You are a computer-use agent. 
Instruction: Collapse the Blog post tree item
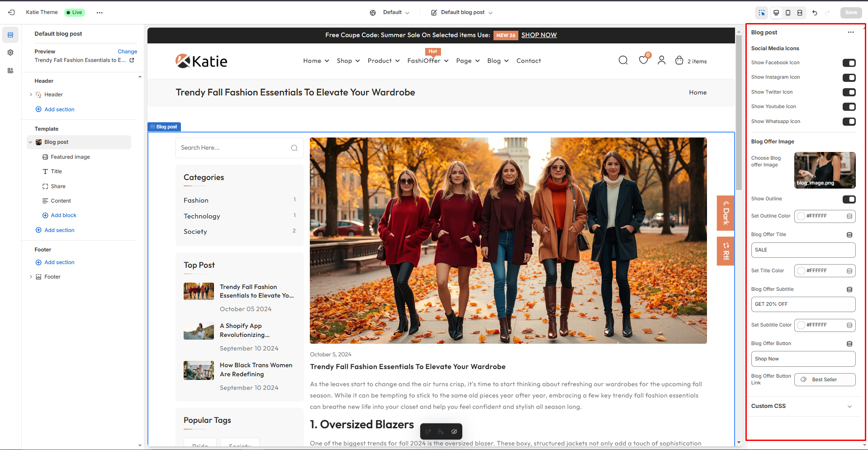30,142
